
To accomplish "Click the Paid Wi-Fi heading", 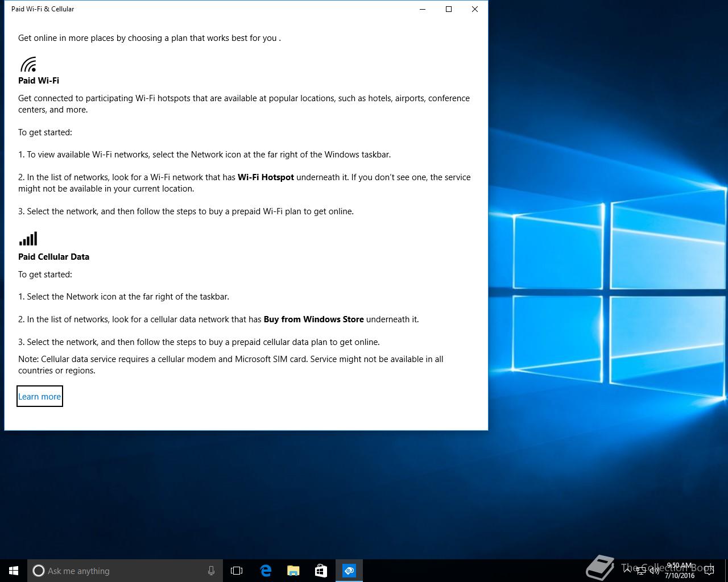I will 39,81.
